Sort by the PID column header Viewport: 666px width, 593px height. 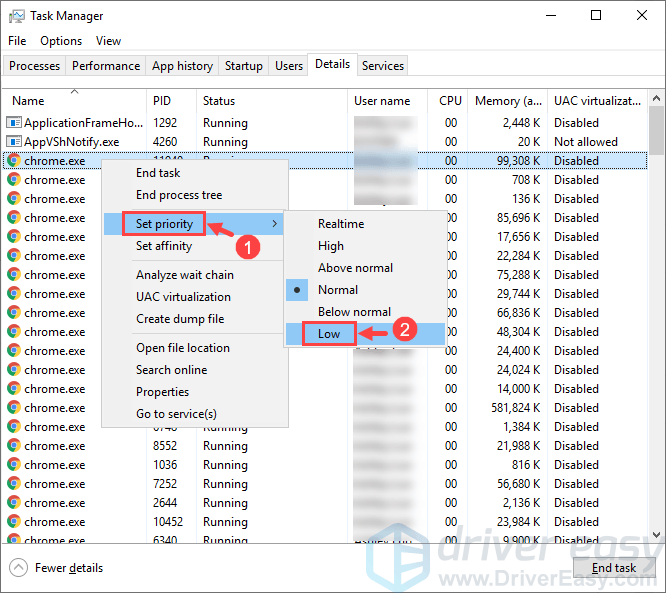pos(172,101)
